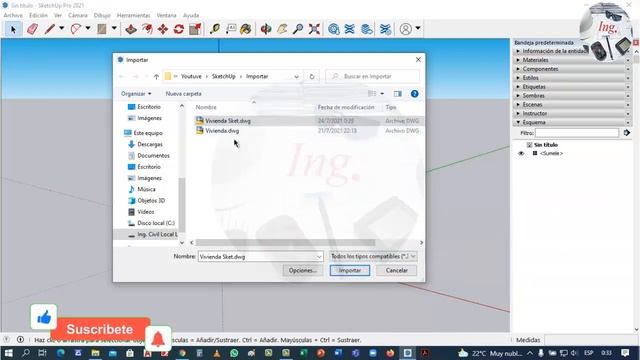This screenshot has height=360, width=640.
Task: Select the arrow Select tool
Action: click(13, 29)
